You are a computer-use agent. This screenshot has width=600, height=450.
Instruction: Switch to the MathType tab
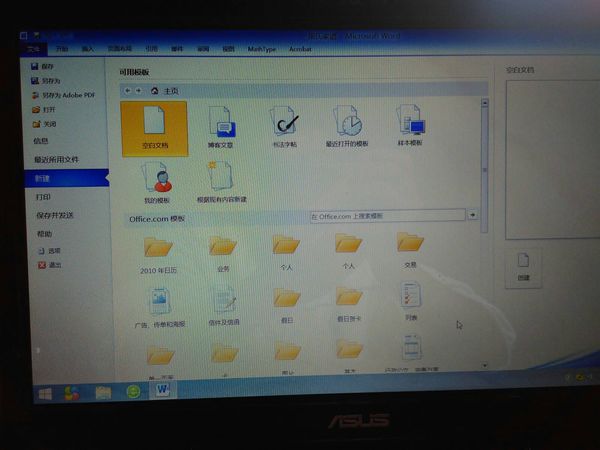[x=262, y=49]
